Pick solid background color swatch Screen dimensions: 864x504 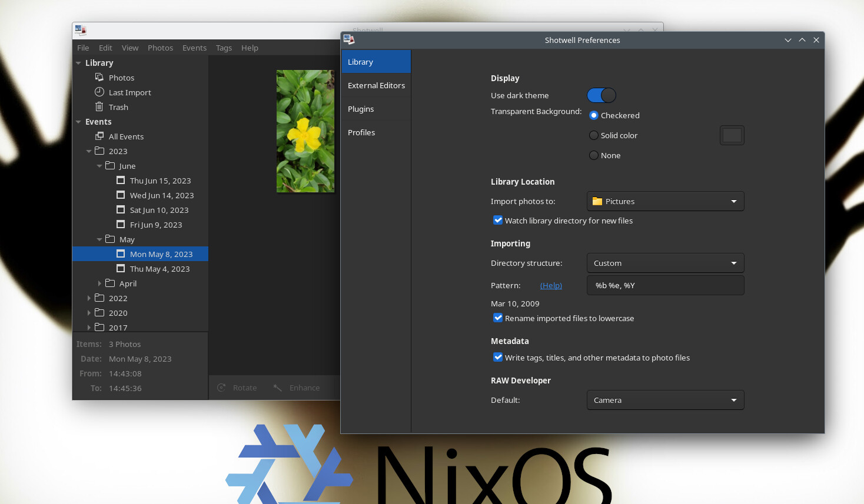tap(732, 135)
